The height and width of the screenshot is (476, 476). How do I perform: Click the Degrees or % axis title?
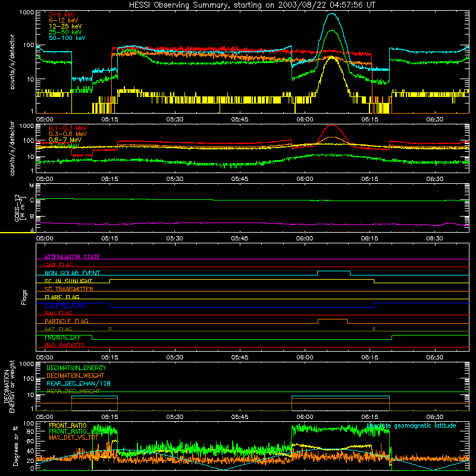coord(15,446)
